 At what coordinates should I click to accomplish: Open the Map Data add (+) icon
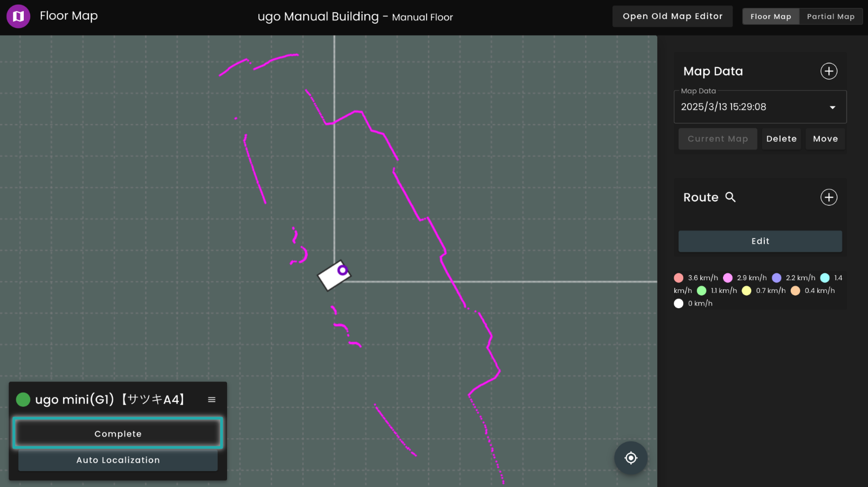click(829, 71)
